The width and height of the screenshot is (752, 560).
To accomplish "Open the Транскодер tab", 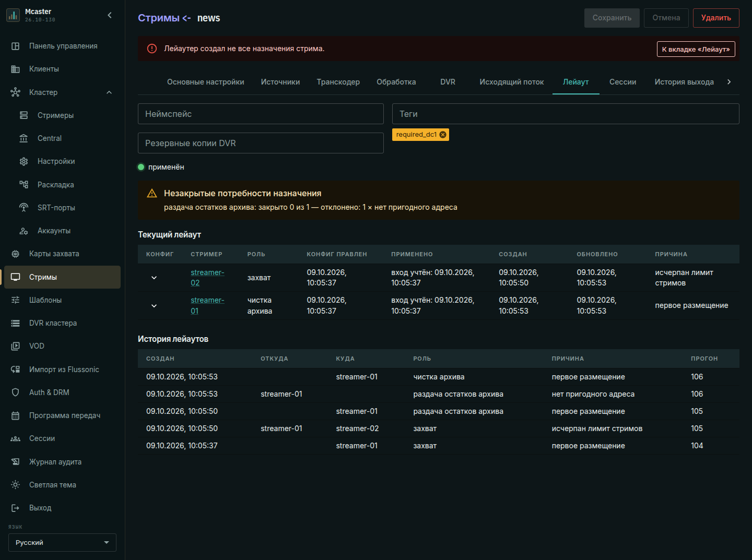I will (x=338, y=82).
